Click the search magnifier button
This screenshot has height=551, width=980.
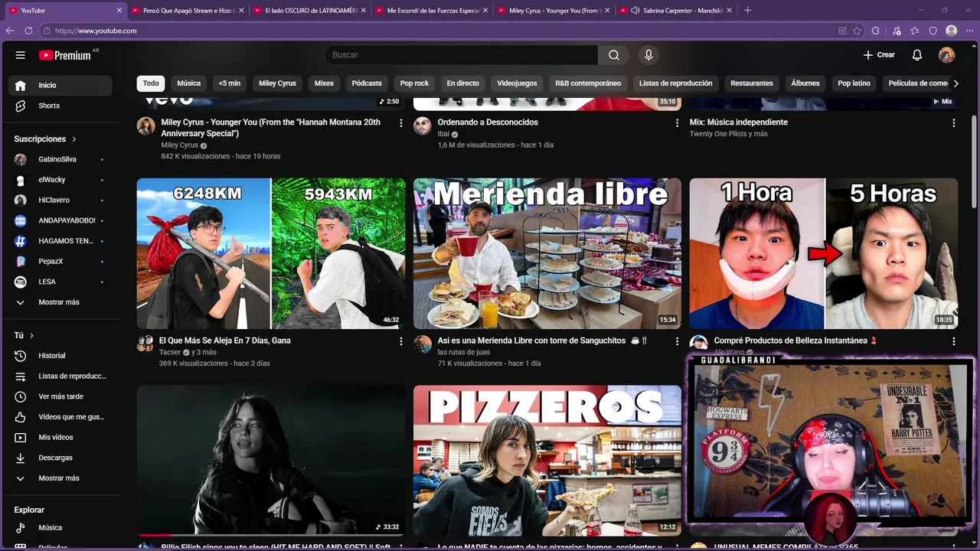614,55
